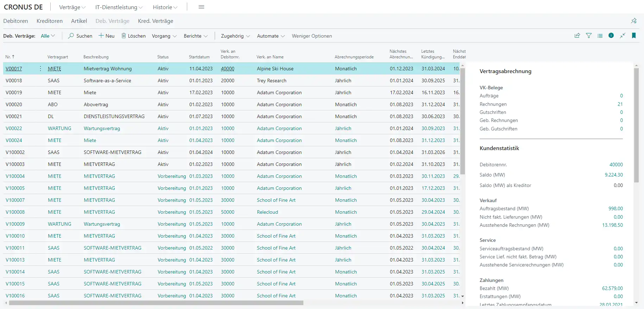Go to the Debitoren menu item
This screenshot has width=644, height=309.
click(15, 21)
